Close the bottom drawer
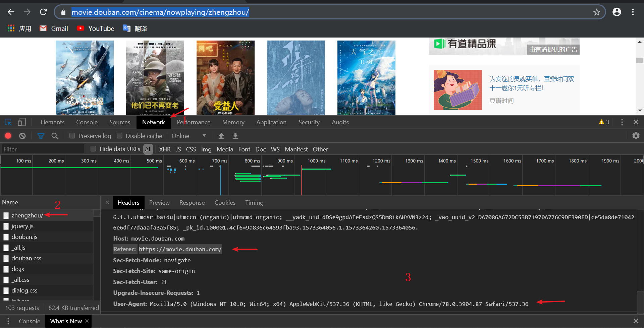Image resolution: width=644 pixels, height=328 pixels. (636, 321)
